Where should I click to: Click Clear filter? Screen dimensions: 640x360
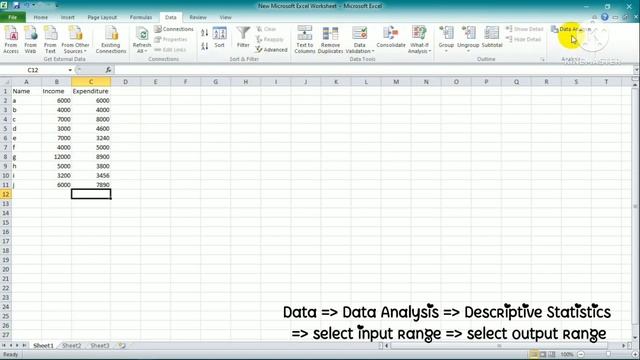click(267, 29)
